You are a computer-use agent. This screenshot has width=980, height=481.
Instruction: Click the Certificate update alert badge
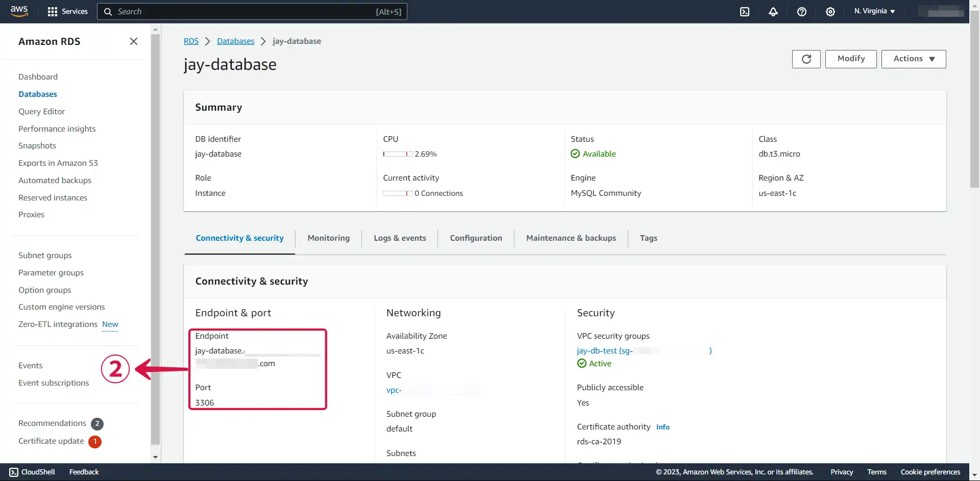95,441
